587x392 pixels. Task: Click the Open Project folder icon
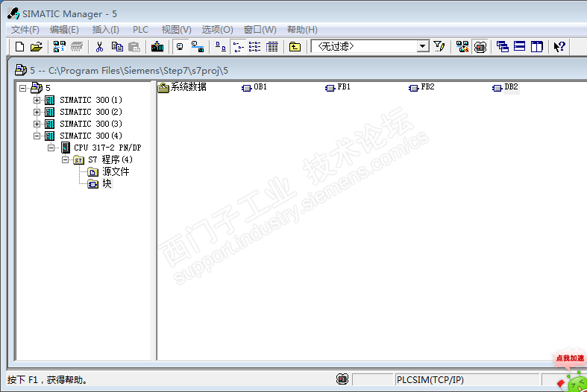pyautogui.click(x=37, y=47)
